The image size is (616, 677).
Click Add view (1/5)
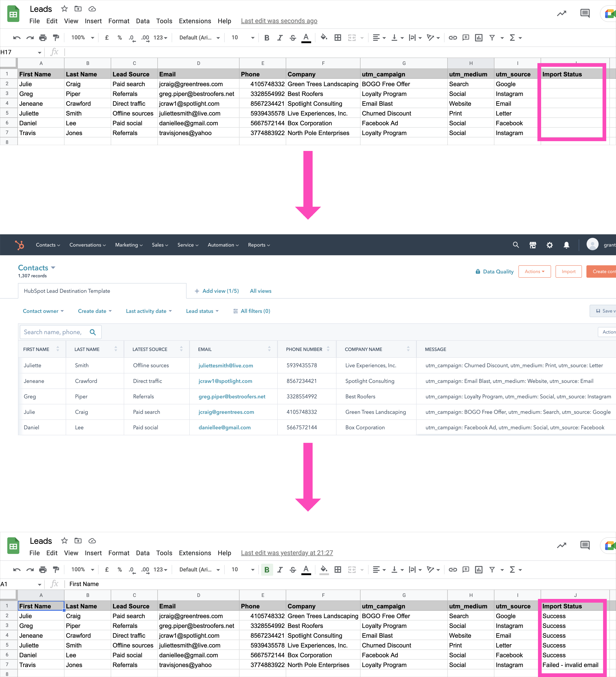pos(217,291)
